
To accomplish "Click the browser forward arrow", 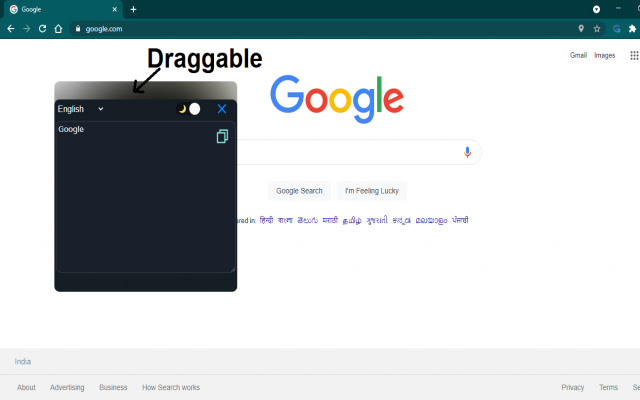I will pyautogui.click(x=27, y=29).
